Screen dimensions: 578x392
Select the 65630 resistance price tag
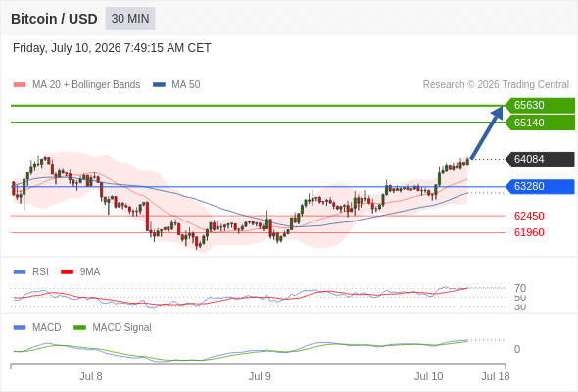coord(540,105)
